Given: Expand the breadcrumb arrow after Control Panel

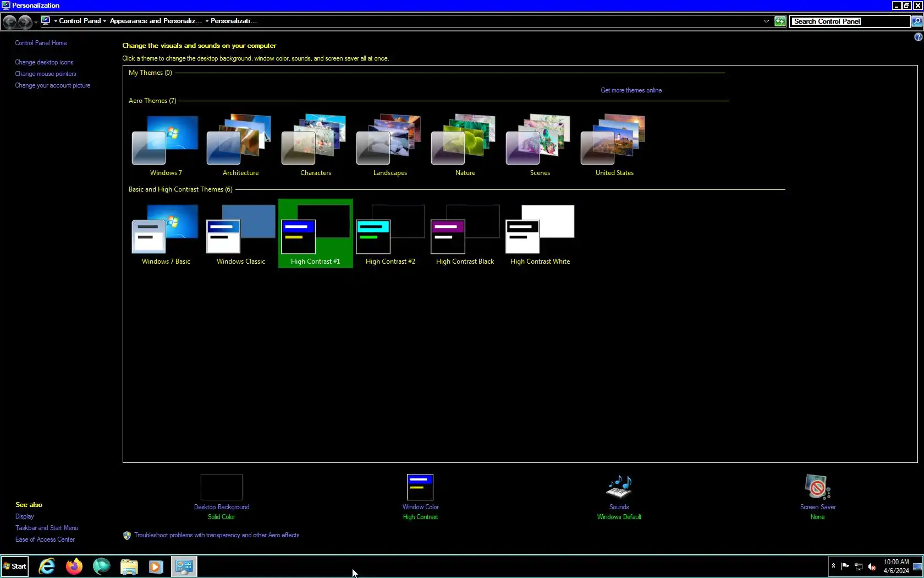Looking at the screenshot, I should click(x=105, y=21).
